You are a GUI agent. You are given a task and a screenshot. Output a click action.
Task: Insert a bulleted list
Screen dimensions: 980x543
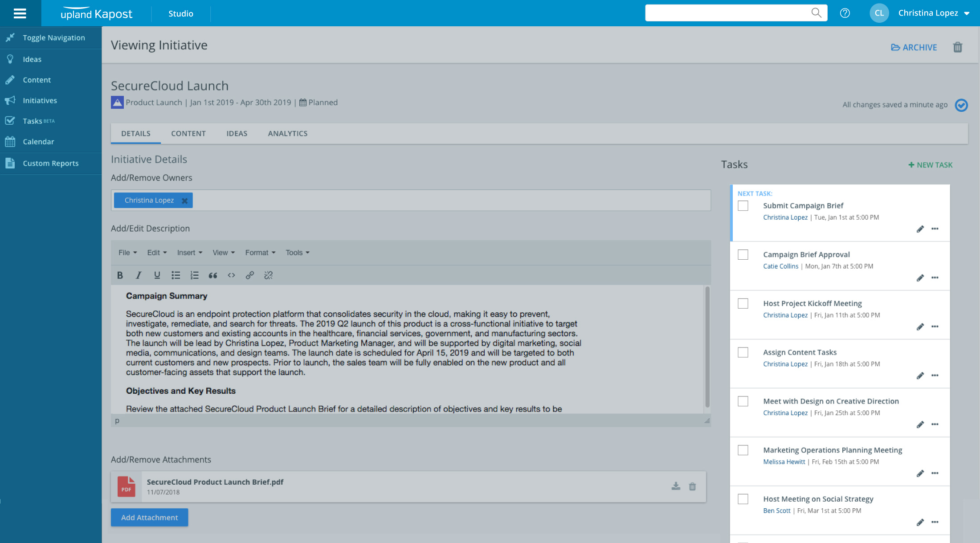(x=176, y=275)
